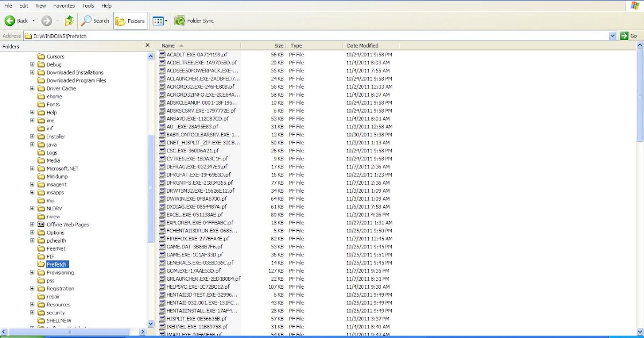The width and height of the screenshot is (644, 338).
Task: Select EXPLORER.EXE-04FFEABC.pf file icon
Action: [x=162, y=223]
